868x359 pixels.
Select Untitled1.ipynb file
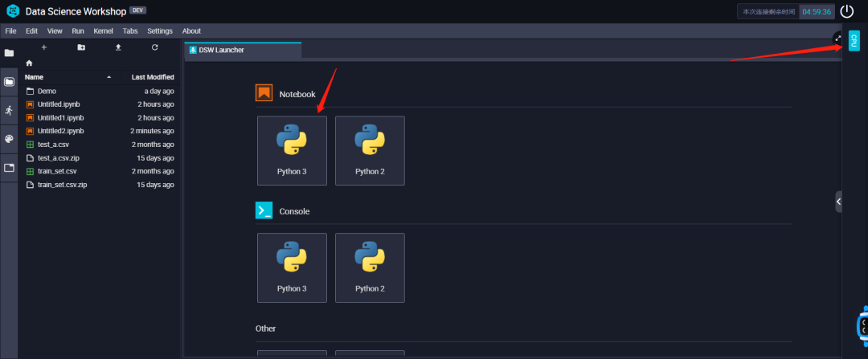[100, 118]
